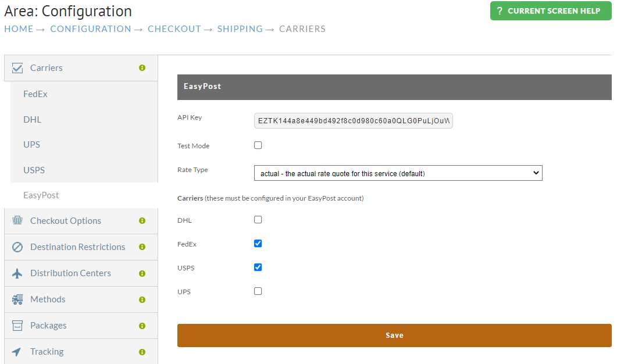
Task: Go to Configuration breadcrumb link
Action: (x=91, y=29)
